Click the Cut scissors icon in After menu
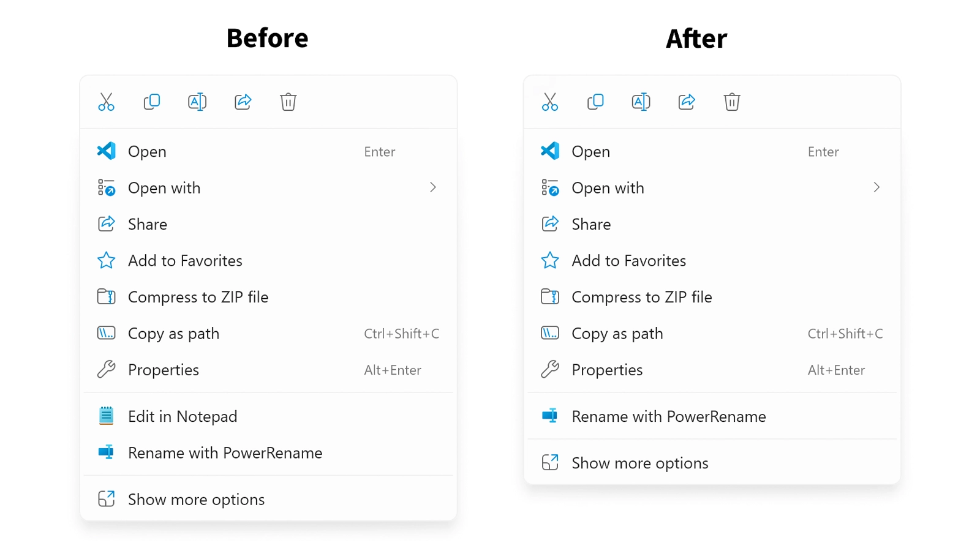This screenshot has width=980, height=551. [550, 102]
